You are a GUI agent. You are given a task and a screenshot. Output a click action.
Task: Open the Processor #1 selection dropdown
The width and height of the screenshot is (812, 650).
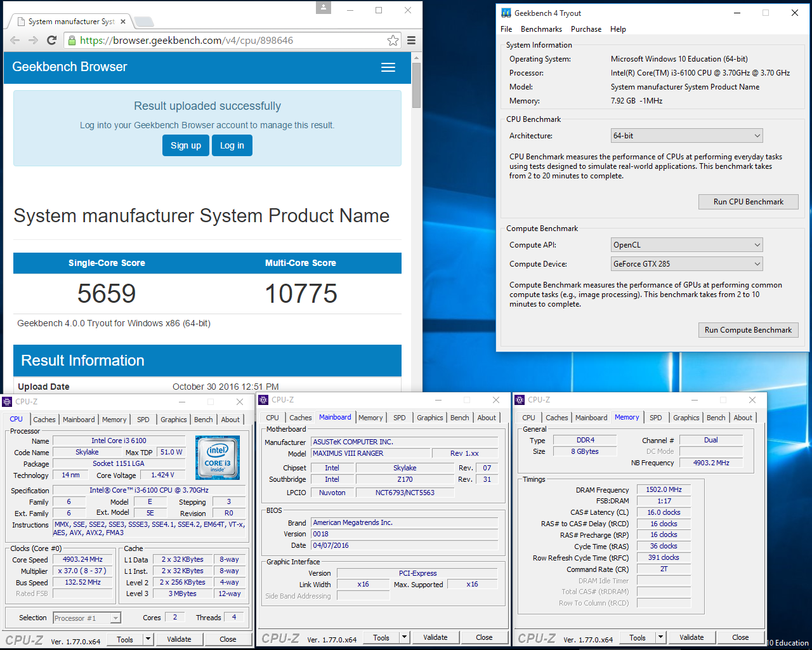point(87,618)
